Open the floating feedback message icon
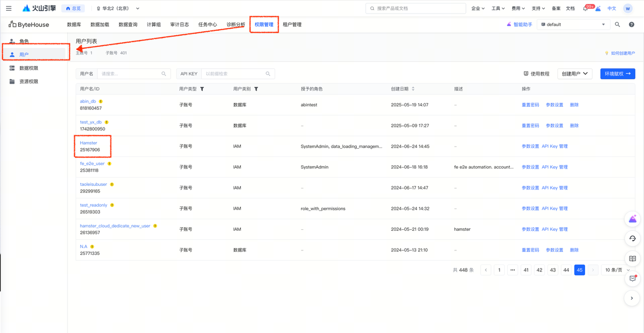The image size is (644, 333). coord(632,279)
